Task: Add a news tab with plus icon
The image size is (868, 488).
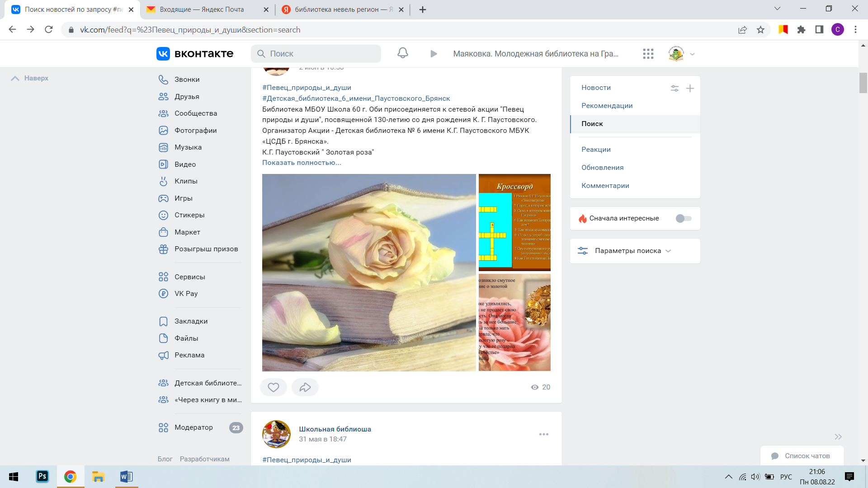Action: (690, 89)
